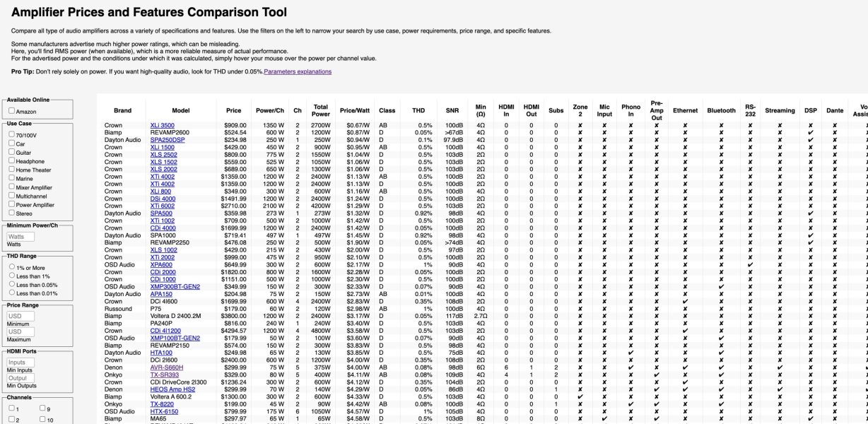Click the Bluetooth column header

pos(721,110)
